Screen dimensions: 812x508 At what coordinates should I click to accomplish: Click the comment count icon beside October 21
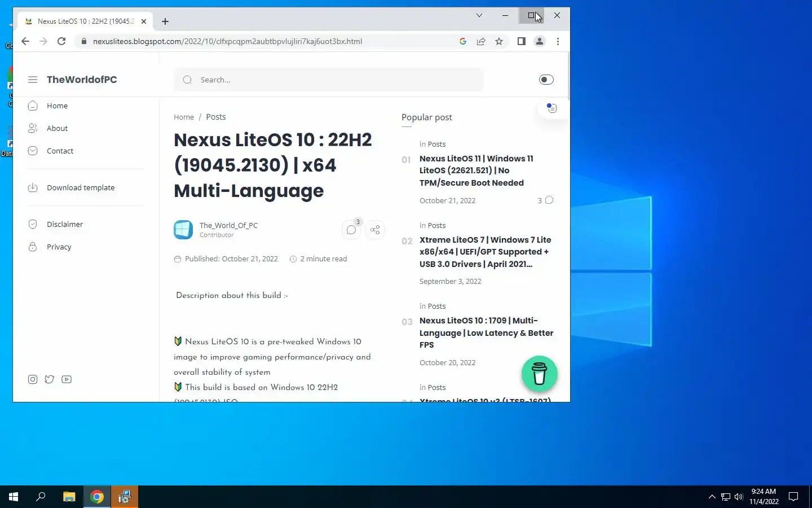549,200
